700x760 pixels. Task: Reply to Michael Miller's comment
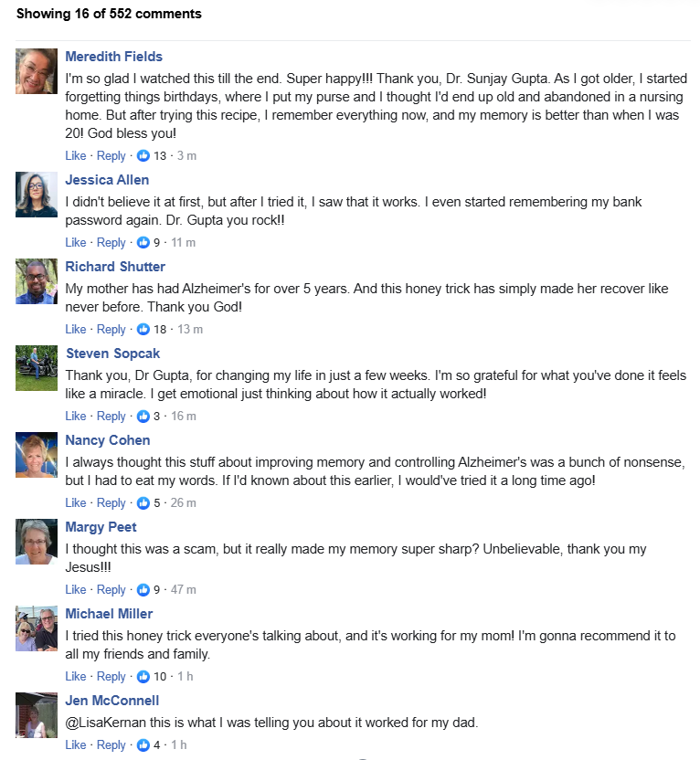click(111, 676)
